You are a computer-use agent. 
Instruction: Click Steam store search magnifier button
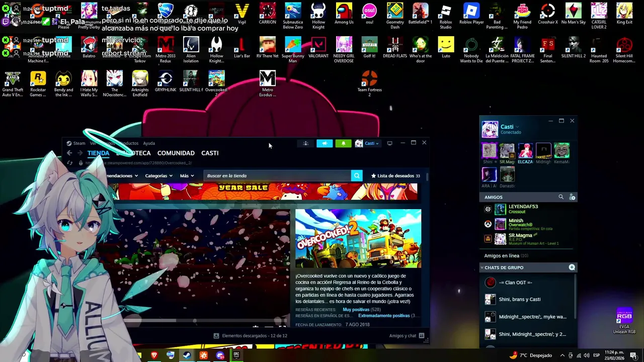(x=357, y=175)
